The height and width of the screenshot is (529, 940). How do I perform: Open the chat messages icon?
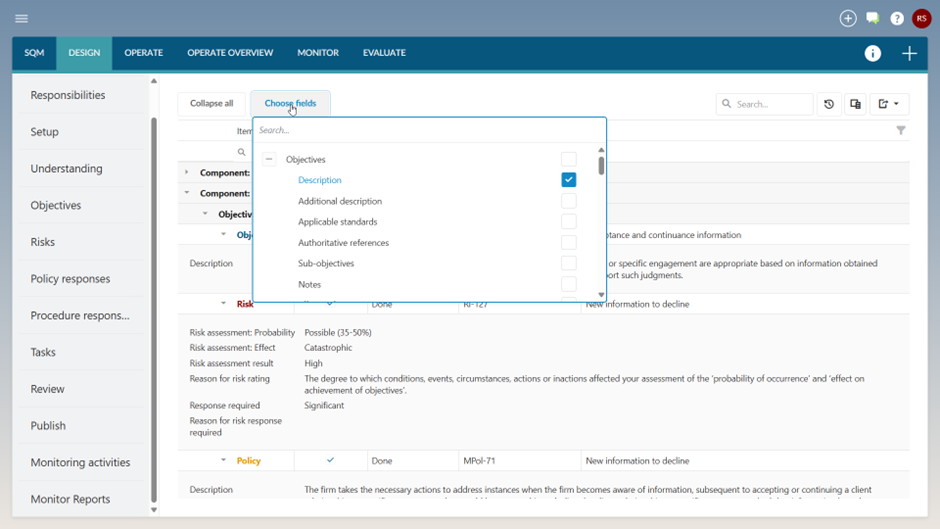pos(873,18)
